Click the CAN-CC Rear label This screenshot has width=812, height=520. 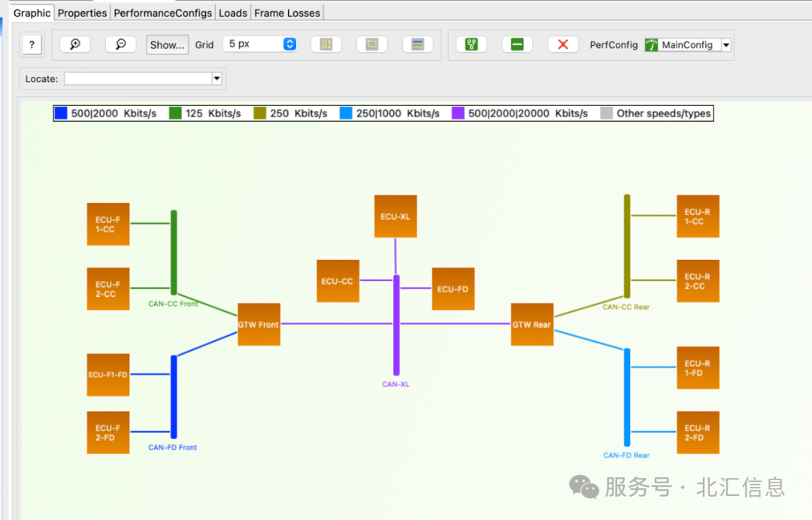point(626,307)
